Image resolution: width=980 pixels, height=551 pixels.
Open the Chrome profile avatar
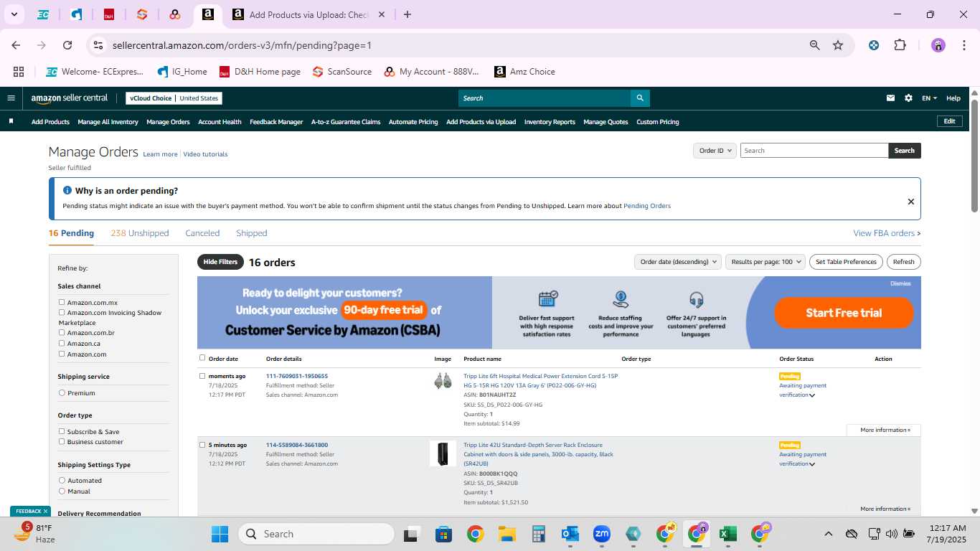938,45
